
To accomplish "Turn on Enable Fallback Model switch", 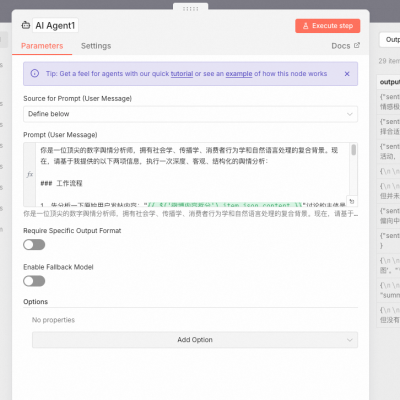I will pos(34,281).
